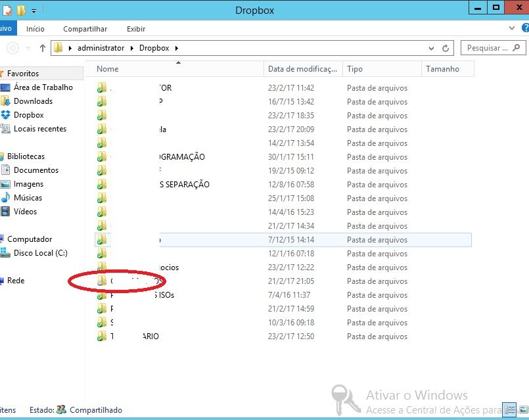Click the Pesquisar search field

(x=486, y=48)
